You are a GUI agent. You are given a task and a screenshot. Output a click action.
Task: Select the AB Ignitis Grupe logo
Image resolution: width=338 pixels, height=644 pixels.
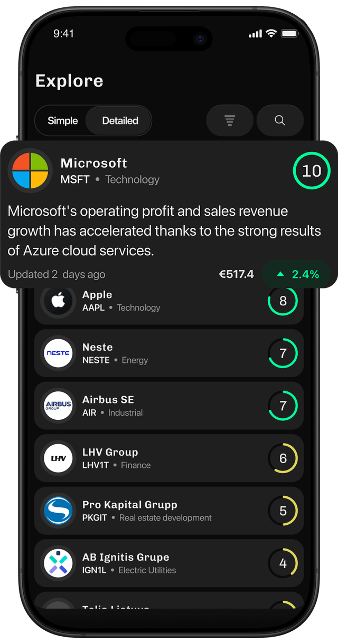point(58,563)
